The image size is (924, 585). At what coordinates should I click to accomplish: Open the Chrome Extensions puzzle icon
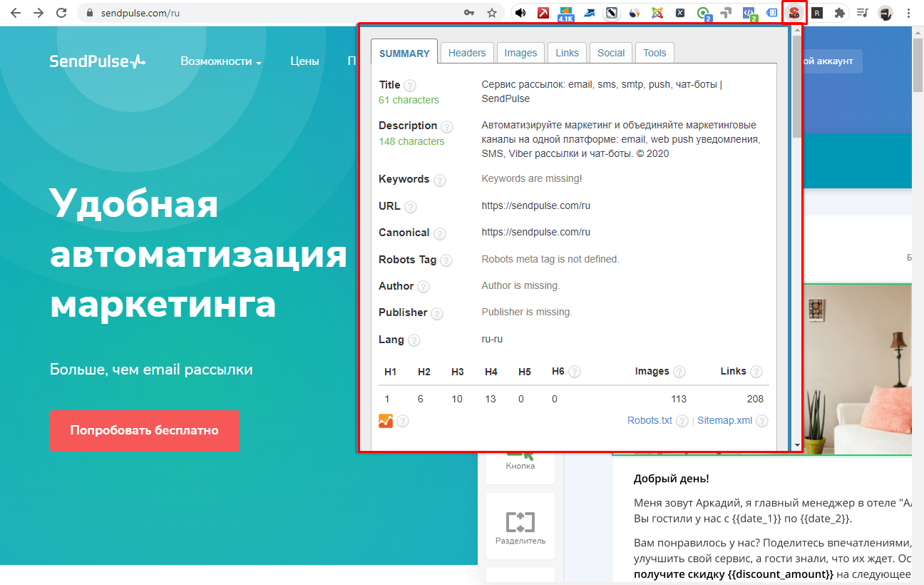point(840,13)
